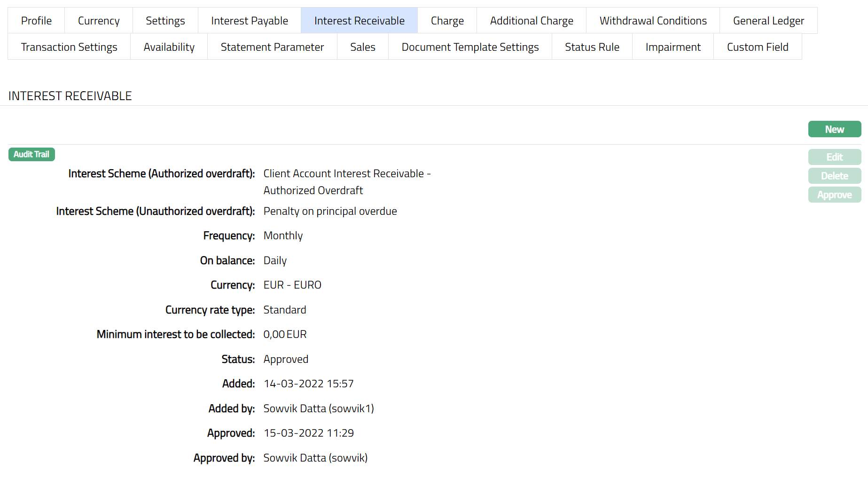Select the Availability tab
This screenshot has width=868, height=478.
pos(169,47)
